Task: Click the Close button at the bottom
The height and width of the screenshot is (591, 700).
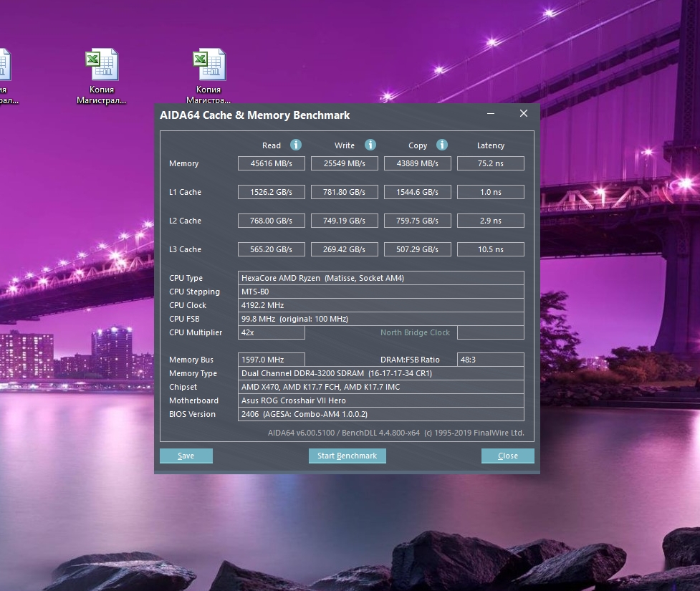Action: pos(507,456)
